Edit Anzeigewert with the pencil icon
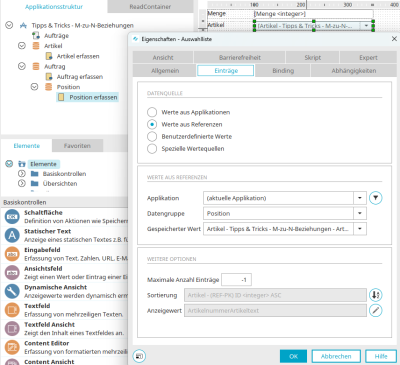This screenshot has width=400, height=365. pos(375,310)
